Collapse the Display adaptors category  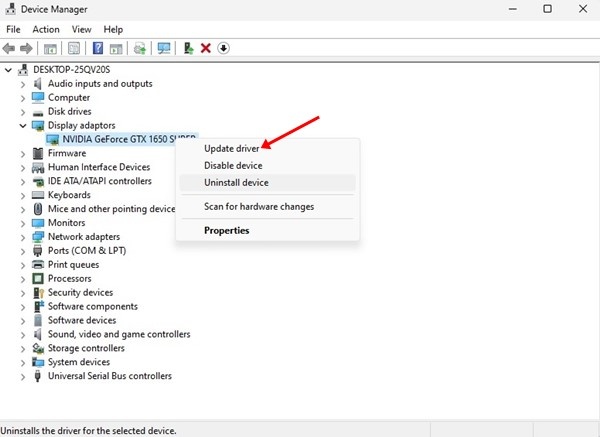point(23,126)
